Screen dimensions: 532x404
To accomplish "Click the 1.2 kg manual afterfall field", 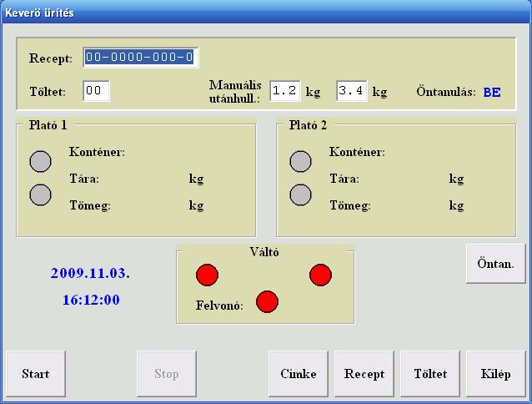I will click(x=285, y=91).
